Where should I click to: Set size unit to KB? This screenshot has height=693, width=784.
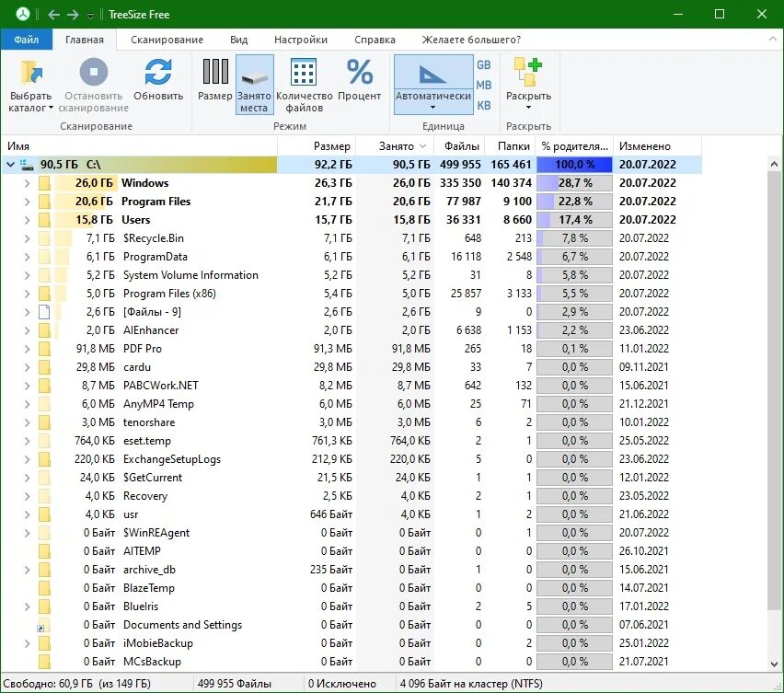click(x=483, y=106)
